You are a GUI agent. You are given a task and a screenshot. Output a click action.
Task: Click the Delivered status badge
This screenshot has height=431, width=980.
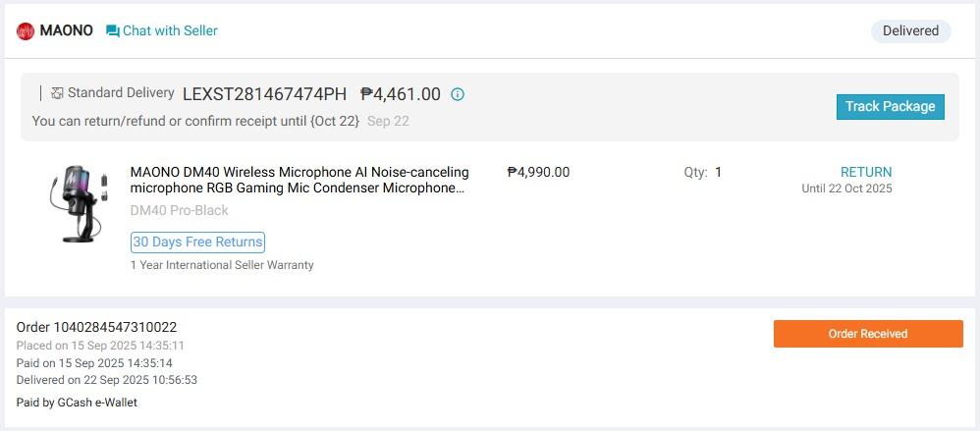(910, 30)
